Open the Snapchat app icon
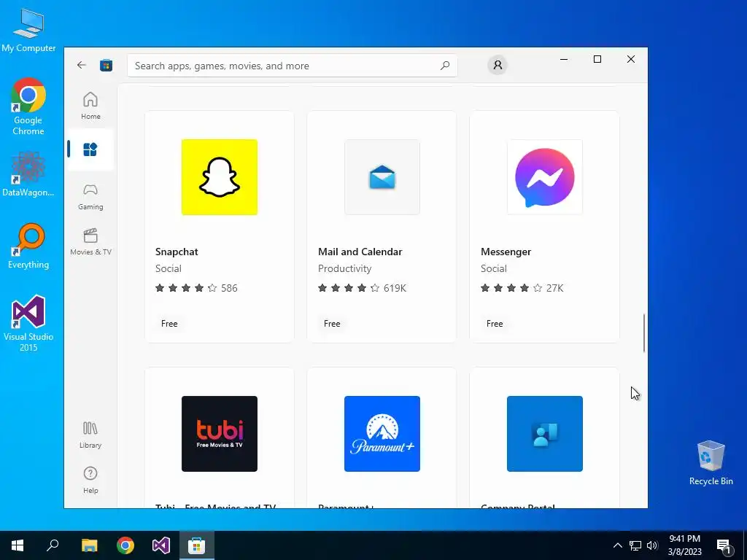Viewport: 747px width, 560px height. click(x=219, y=177)
